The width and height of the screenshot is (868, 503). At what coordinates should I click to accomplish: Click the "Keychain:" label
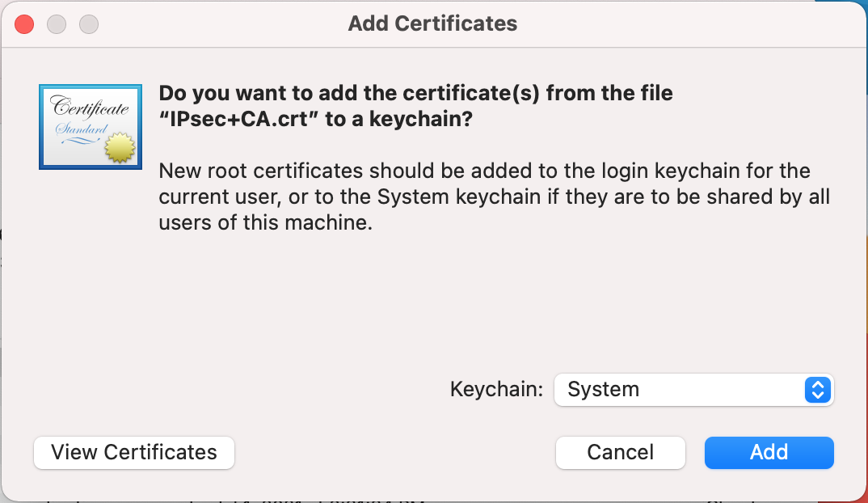pos(496,390)
